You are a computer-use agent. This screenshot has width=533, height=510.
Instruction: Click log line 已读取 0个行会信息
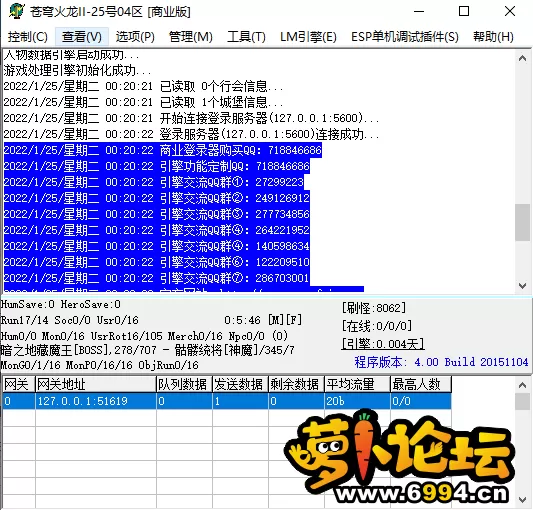point(143,86)
